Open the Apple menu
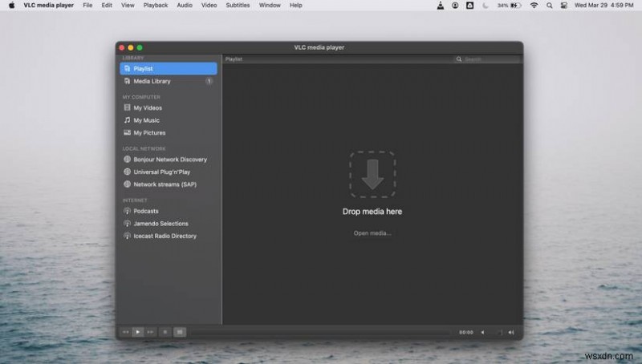 (x=12, y=6)
